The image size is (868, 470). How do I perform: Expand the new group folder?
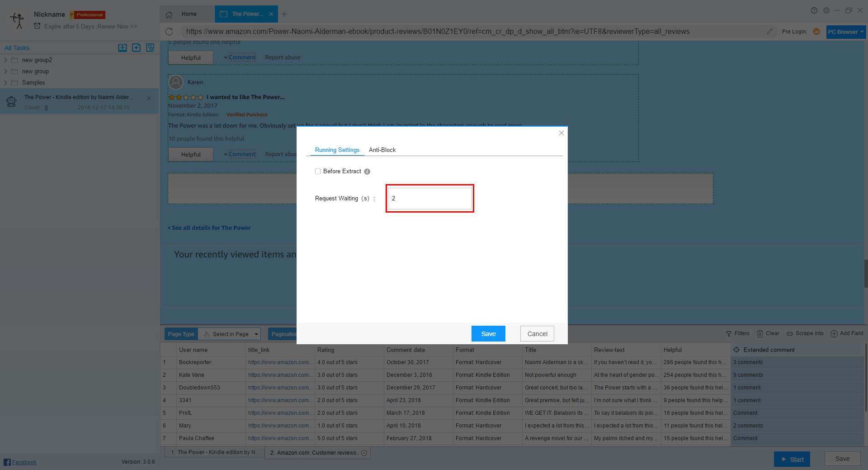tap(5, 71)
